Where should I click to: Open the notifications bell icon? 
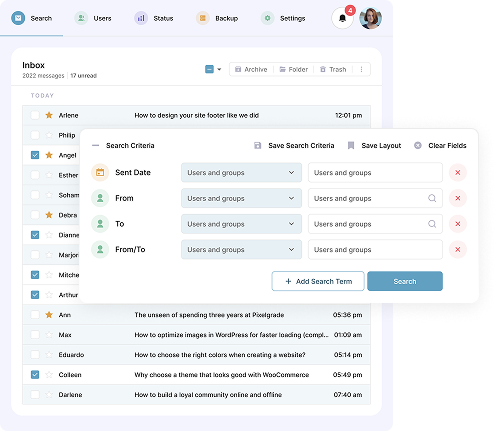(342, 18)
